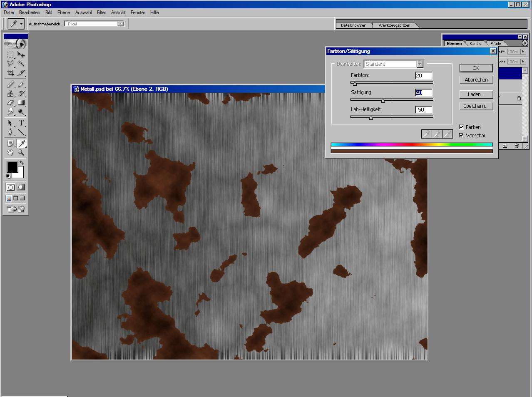Toggle the Färben checkbox
The width and height of the screenshot is (532, 397).
point(461,127)
